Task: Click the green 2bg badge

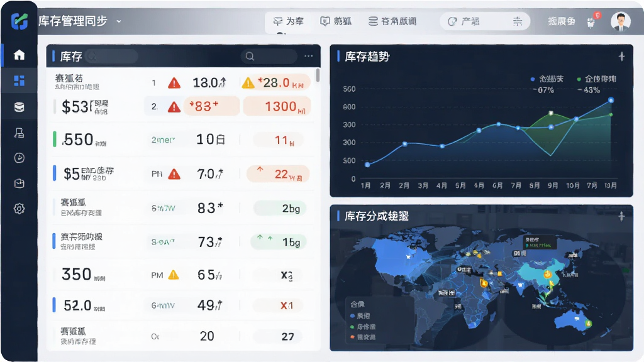Action: [x=280, y=209]
